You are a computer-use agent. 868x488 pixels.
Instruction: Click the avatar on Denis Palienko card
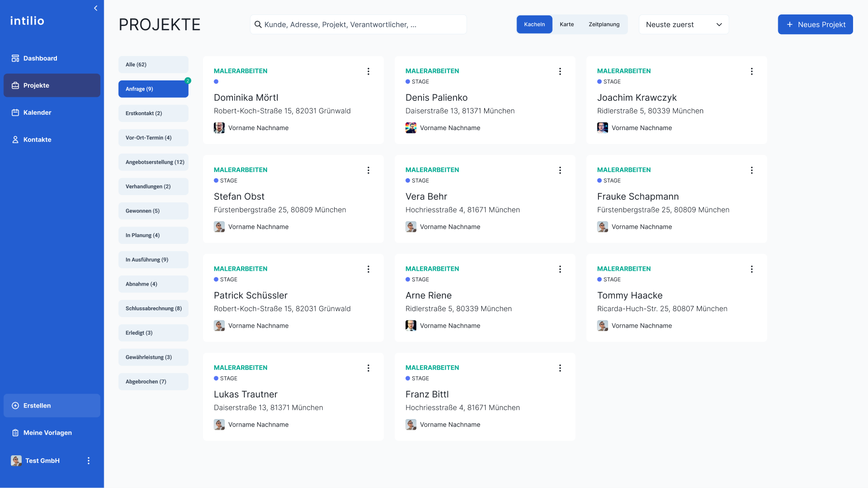tap(411, 128)
